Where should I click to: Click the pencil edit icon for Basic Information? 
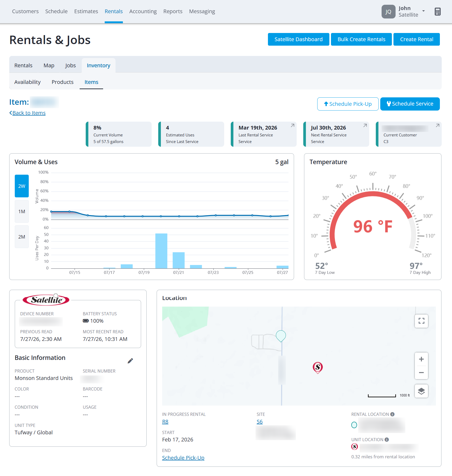[130, 361]
